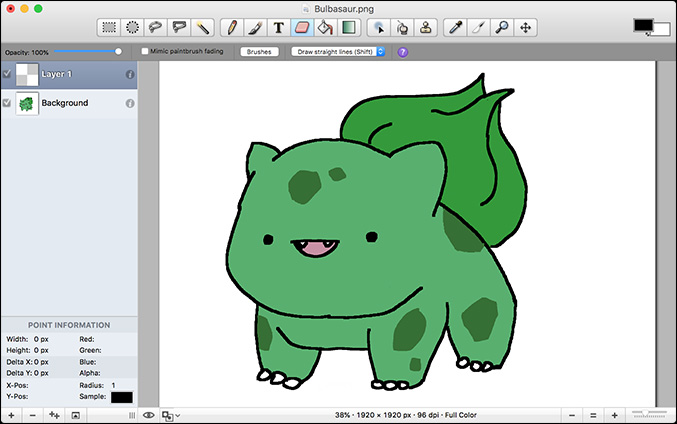Viewport: 677px width, 424px height.
Task: Select the text tool
Action: coord(279,28)
